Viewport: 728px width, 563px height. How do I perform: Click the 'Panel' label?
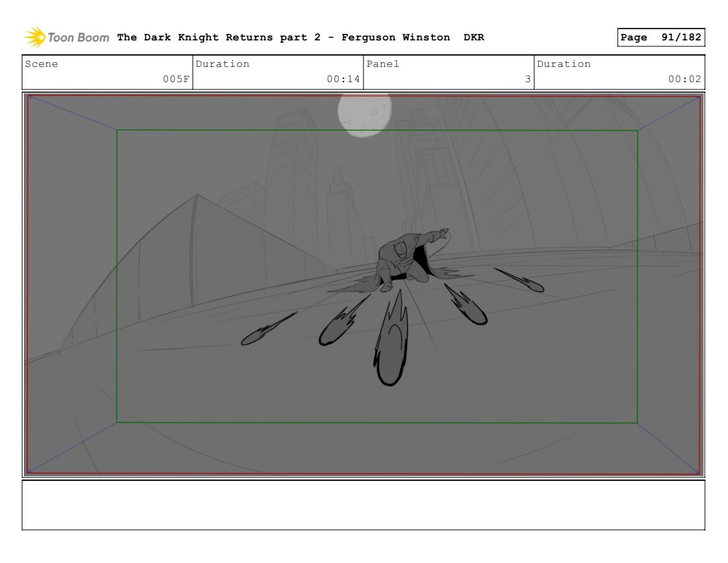coord(383,64)
